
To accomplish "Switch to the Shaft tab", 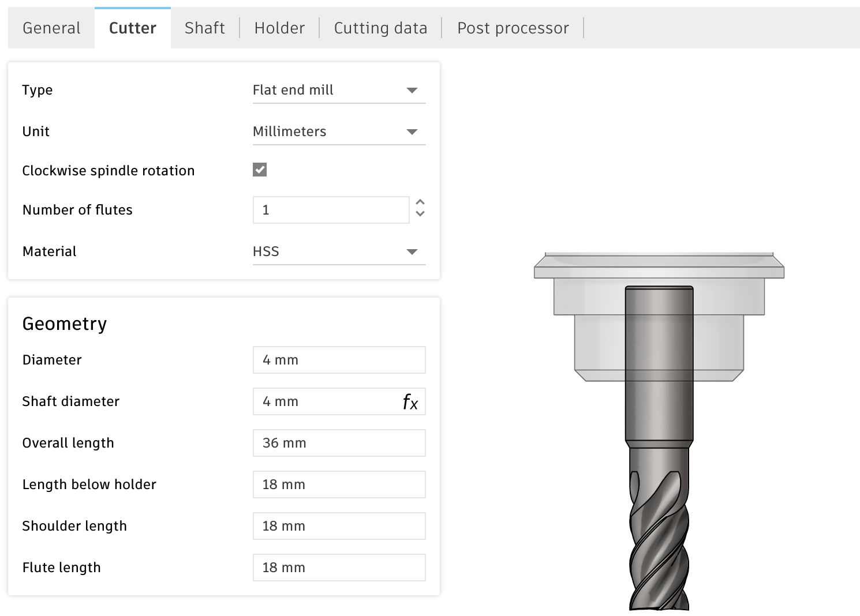I will tap(204, 28).
